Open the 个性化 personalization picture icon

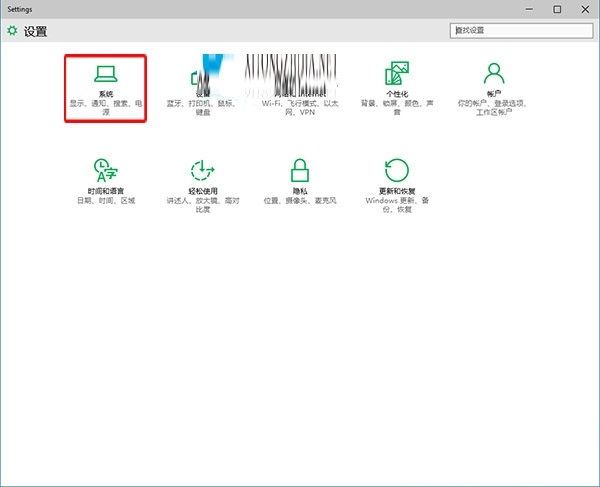pos(397,73)
